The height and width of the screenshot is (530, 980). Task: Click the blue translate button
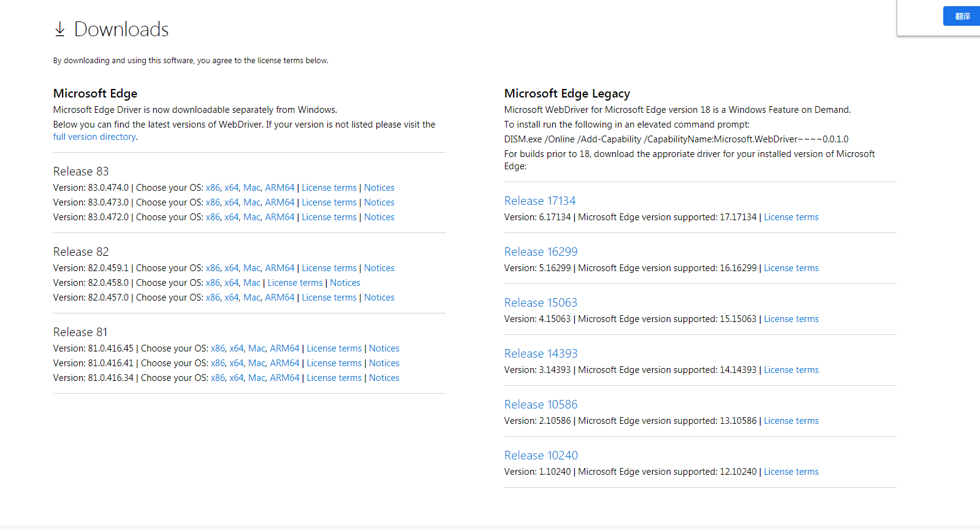962,17
